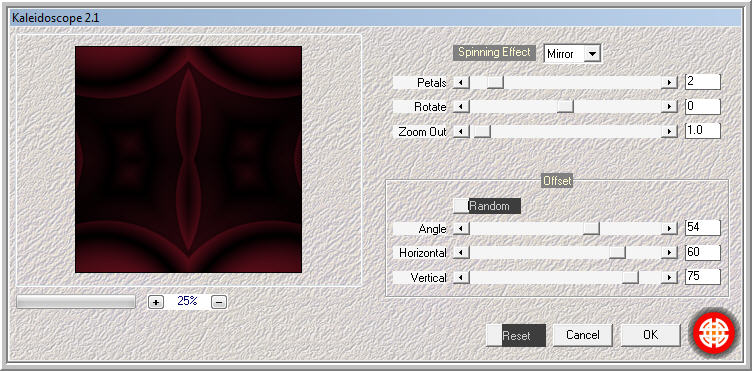Click the Petals slider right arrow
The image size is (752, 371).
tap(669, 82)
